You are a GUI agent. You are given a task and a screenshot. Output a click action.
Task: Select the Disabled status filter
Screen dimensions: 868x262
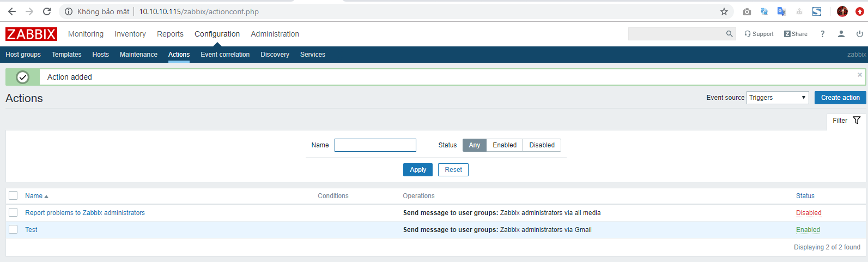click(x=542, y=145)
